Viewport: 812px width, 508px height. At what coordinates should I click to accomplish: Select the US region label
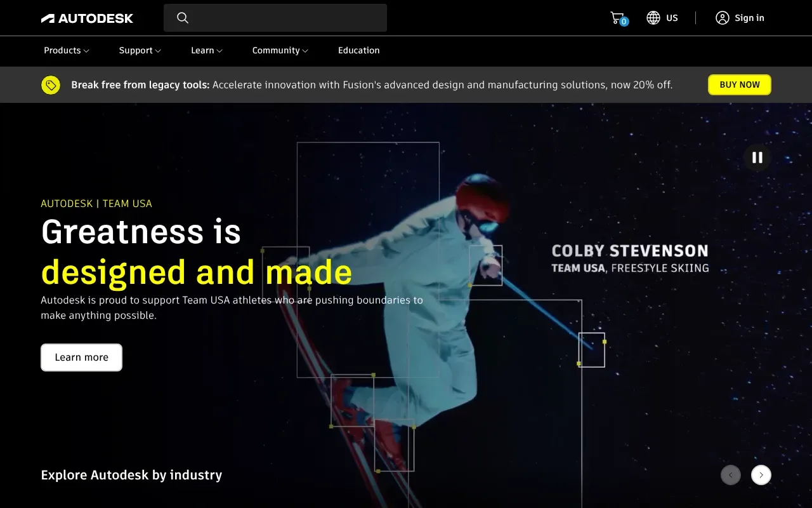672,18
